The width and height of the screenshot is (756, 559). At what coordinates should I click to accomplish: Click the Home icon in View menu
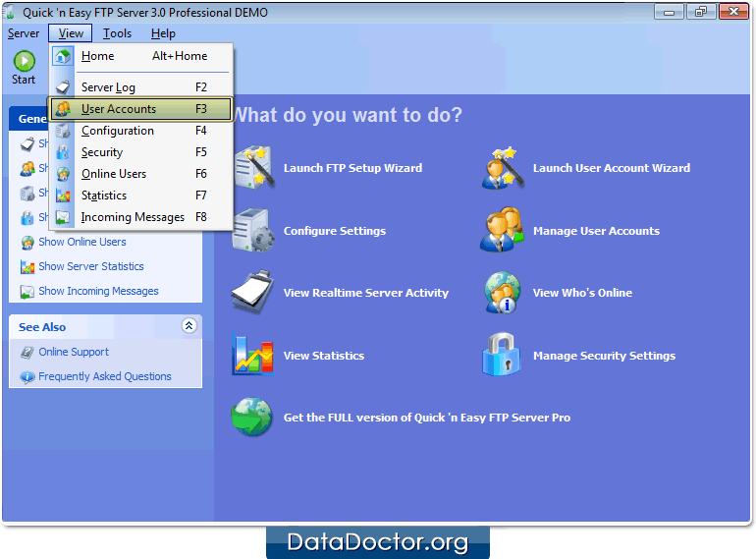(63, 56)
